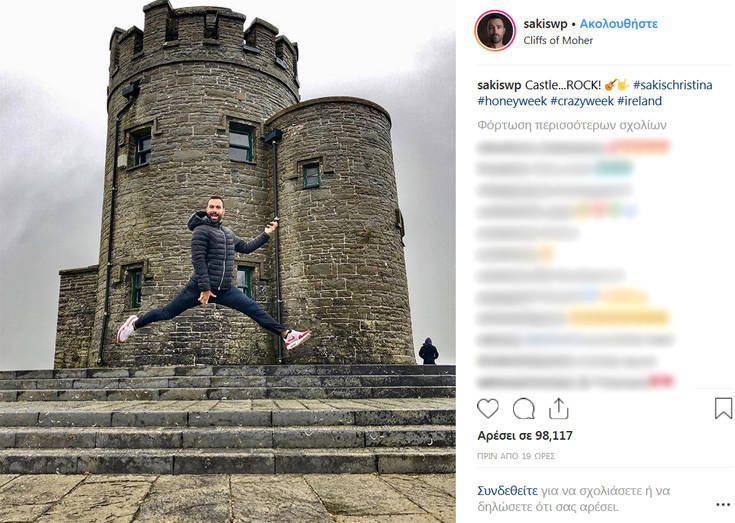Open the #sakischristina hashtag
Screen dimensions: 735x523
pyautogui.click(x=673, y=85)
